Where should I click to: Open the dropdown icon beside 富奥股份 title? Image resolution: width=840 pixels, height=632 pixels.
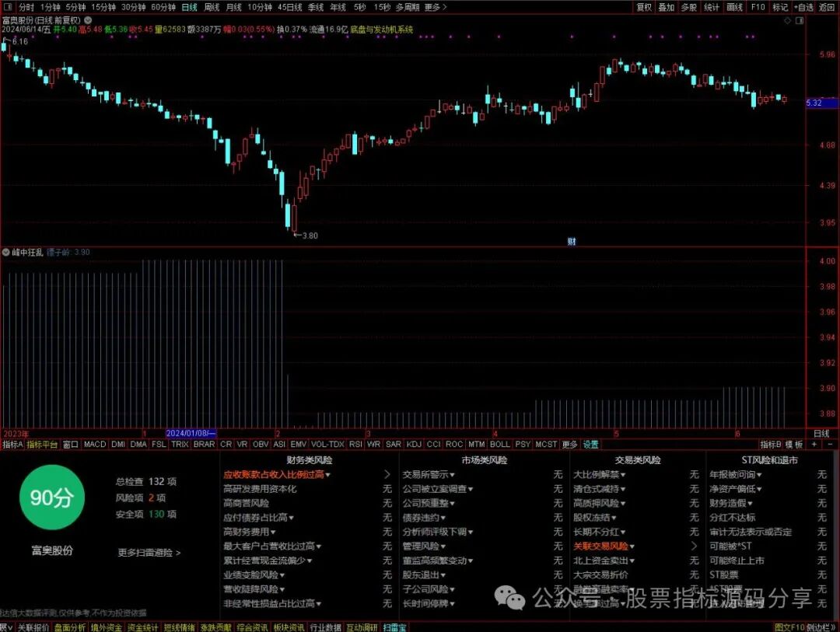(88, 19)
